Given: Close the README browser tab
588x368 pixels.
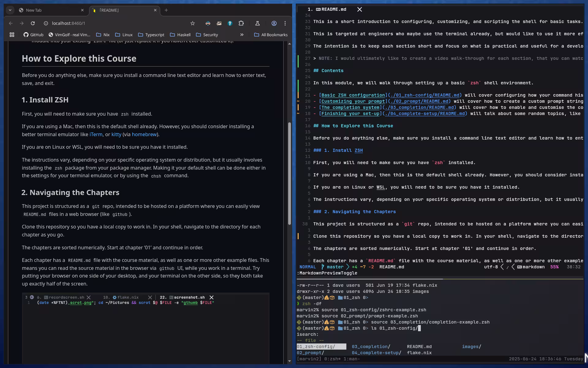Looking at the screenshot, I should [155, 10].
